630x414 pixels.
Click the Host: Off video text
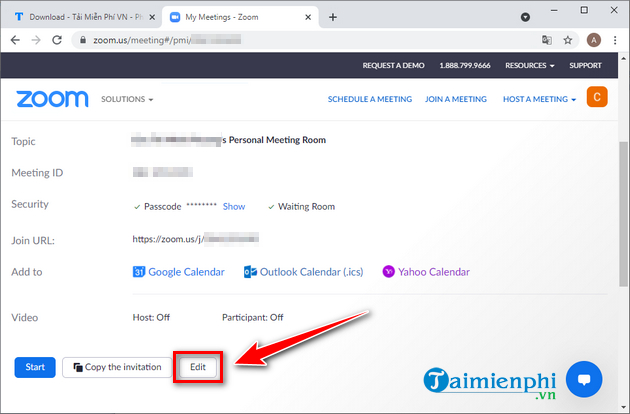[x=151, y=317]
